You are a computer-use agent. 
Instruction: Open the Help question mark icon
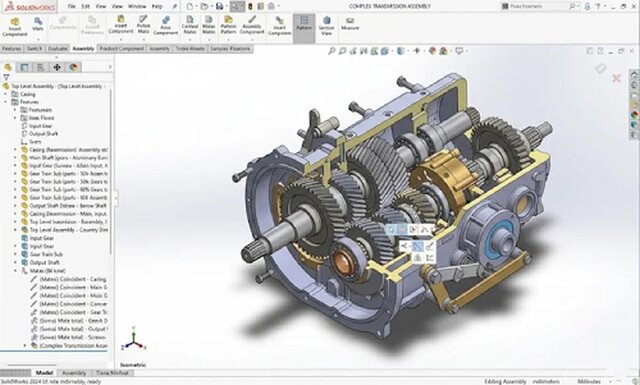coord(598,6)
